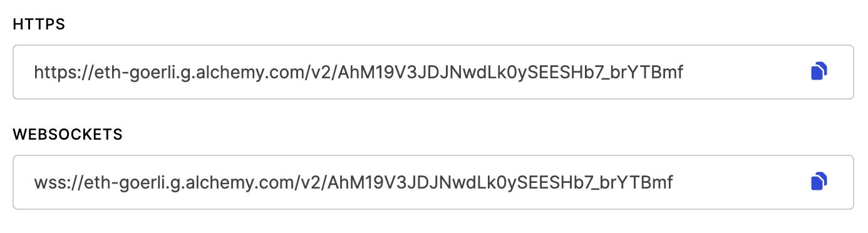This screenshot has height=233, width=868.
Task: Click the API key in the HTTPS URL
Action: pyautogui.click(x=510, y=73)
